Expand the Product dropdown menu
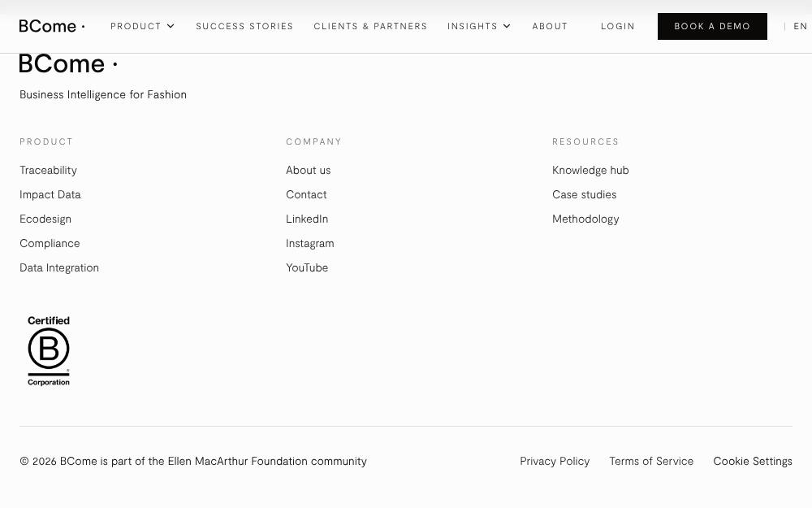812x508 pixels. [x=142, y=26]
